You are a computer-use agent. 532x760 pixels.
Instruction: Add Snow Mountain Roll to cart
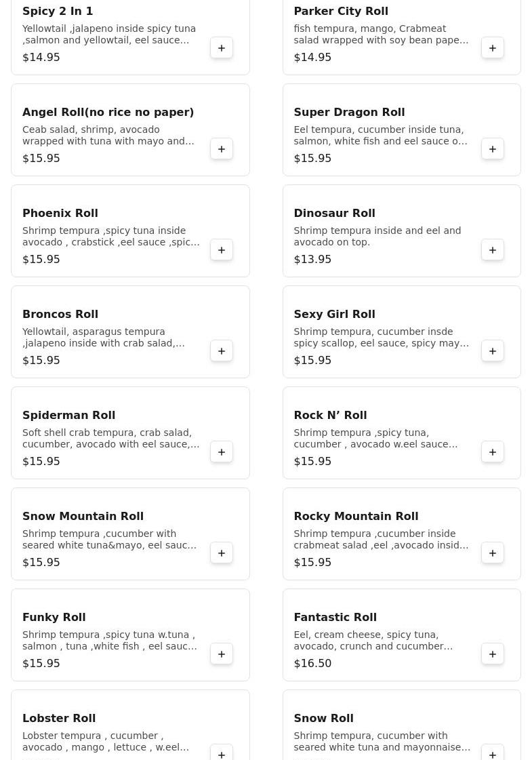[222, 553]
